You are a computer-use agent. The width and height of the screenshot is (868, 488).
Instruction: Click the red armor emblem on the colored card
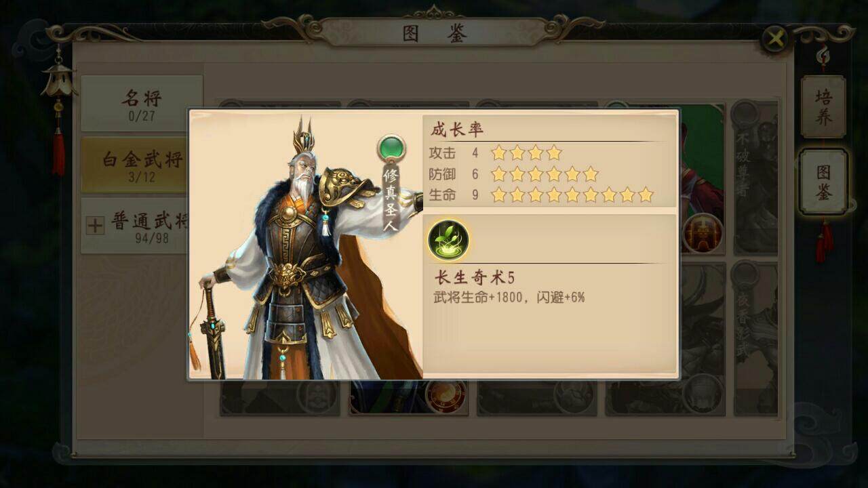(702, 232)
